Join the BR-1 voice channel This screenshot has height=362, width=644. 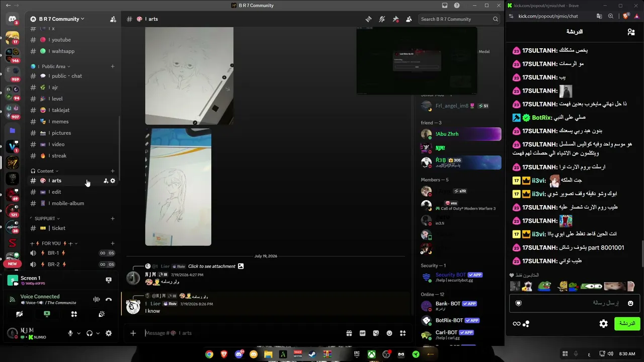(x=73, y=253)
